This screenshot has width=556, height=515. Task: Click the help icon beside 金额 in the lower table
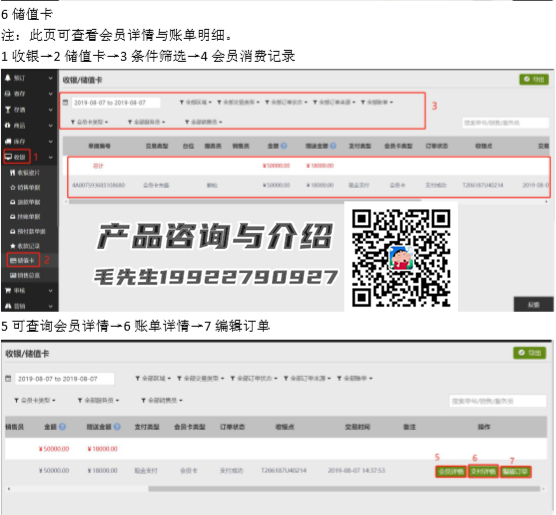[x=62, y=427]
